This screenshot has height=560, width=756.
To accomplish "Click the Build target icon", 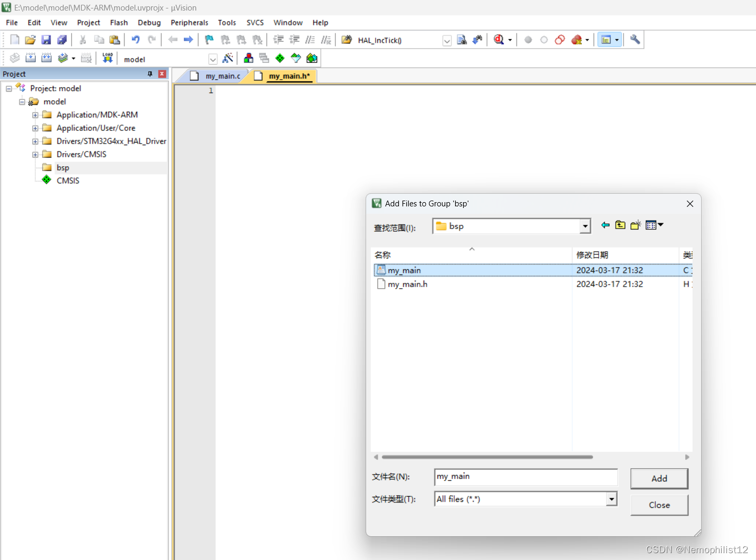I will click(31, 58).
